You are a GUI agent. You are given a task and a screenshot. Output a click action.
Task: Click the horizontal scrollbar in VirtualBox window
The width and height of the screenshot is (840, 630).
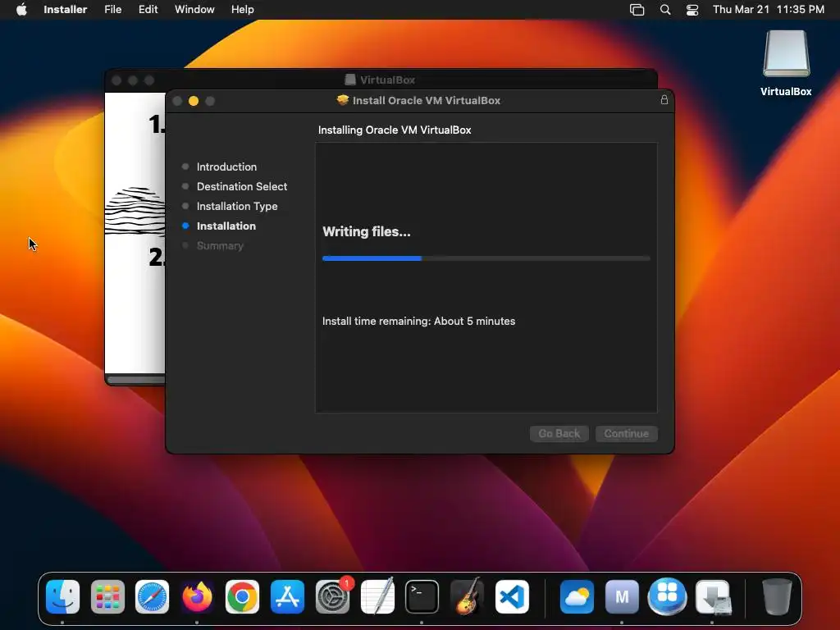(136, 380)
